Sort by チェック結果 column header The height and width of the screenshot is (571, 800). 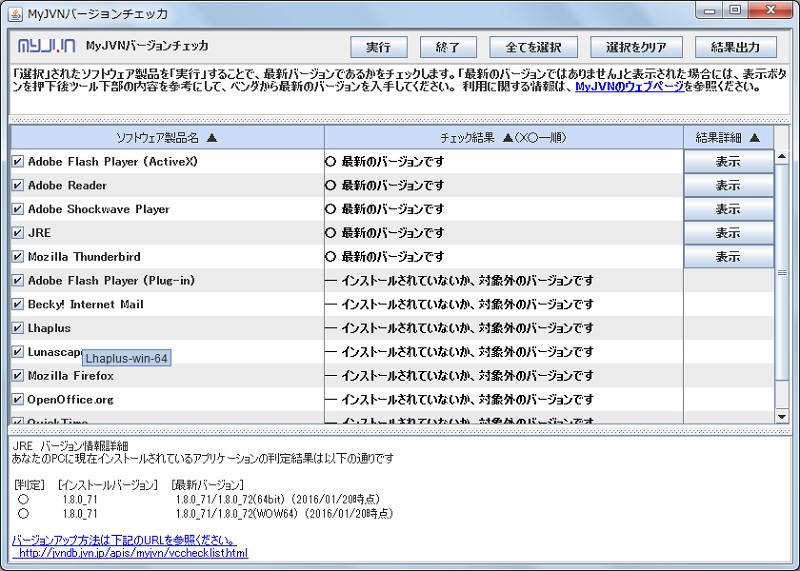coord(504,138)
